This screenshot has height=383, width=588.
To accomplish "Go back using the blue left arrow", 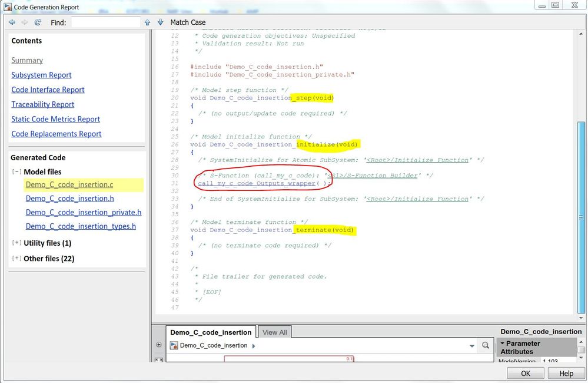I will click(x=12, y=22).
